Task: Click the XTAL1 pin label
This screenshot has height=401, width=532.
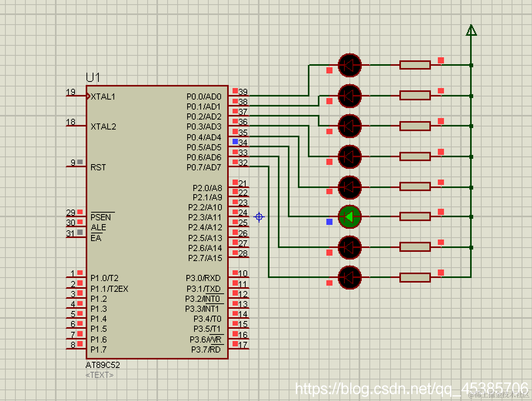Action: (x=103, y=97)
